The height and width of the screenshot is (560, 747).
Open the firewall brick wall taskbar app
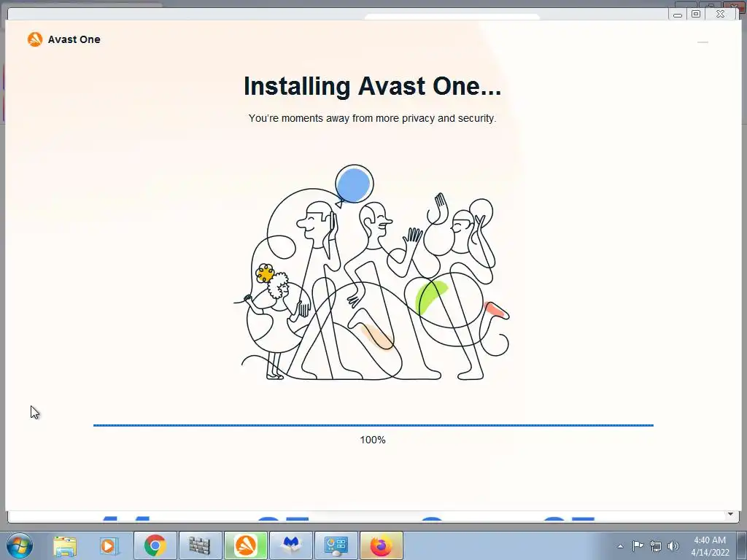coord(200,545)
